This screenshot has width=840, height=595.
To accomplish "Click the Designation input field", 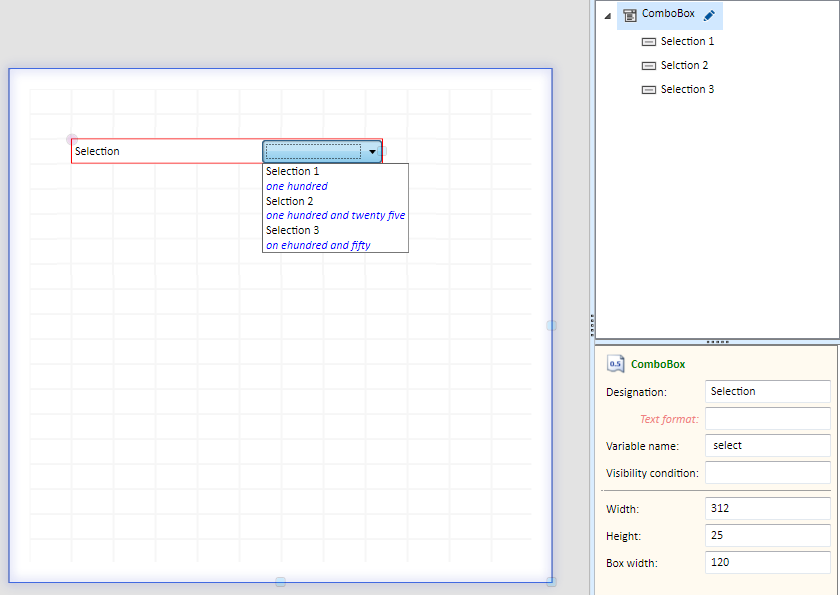I will pyautogui.click(x=767, y=392).
